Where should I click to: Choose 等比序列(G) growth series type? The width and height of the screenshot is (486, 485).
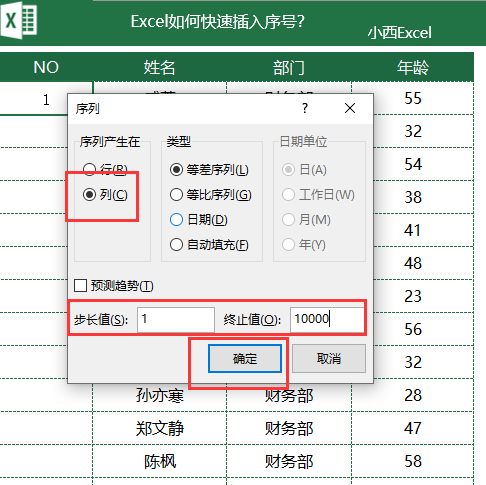(x=210, y=195)
